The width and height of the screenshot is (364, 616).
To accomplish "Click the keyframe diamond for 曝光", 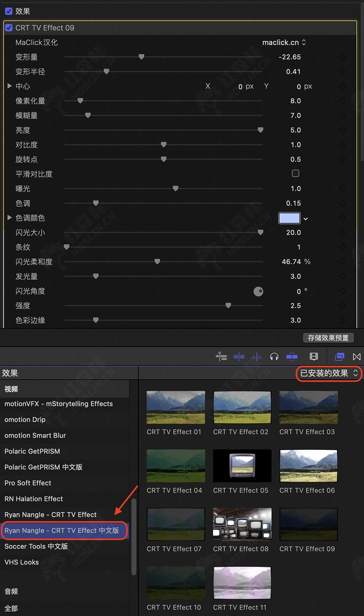I will tap(342, 188).
